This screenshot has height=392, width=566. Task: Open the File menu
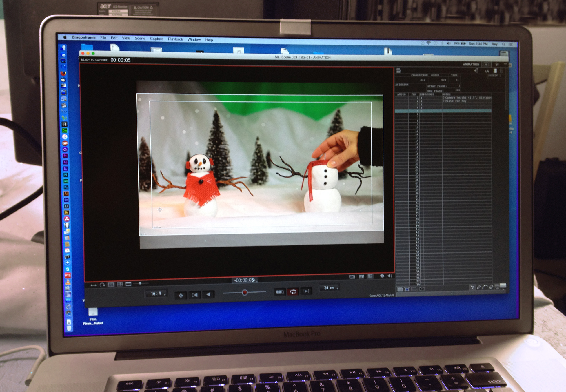coord(103,38)
